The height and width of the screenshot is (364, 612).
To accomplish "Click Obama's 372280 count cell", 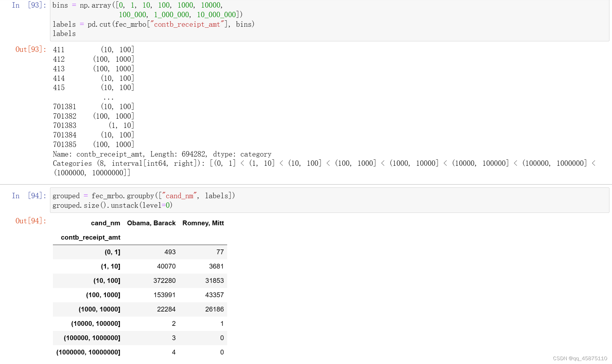I will click(164, 281).
